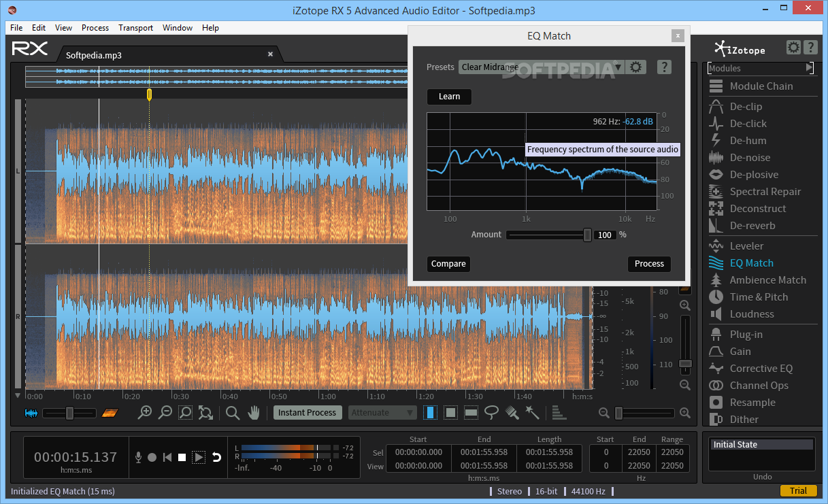Image resolution: width=828 pixels, height=504 pixels.
Task: Start playback with the Play button
Action: point(199,458)
